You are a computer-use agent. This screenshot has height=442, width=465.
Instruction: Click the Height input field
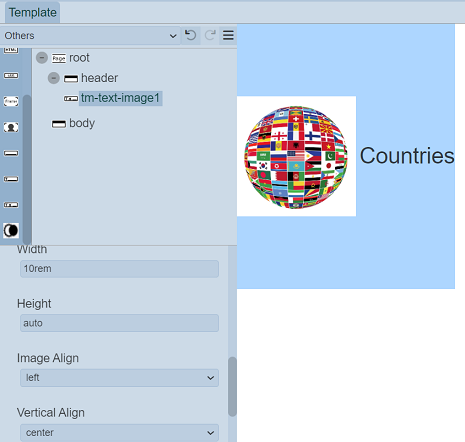pos(119,323)
